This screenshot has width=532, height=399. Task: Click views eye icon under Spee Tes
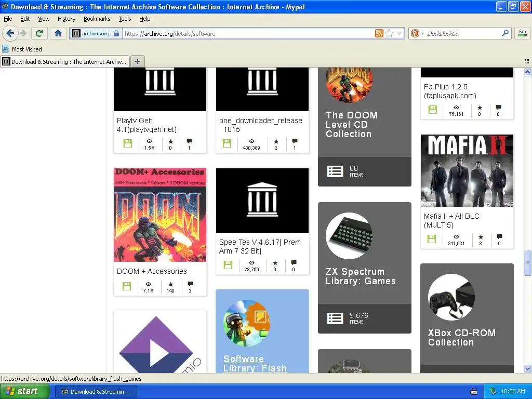tap(251, 262)
